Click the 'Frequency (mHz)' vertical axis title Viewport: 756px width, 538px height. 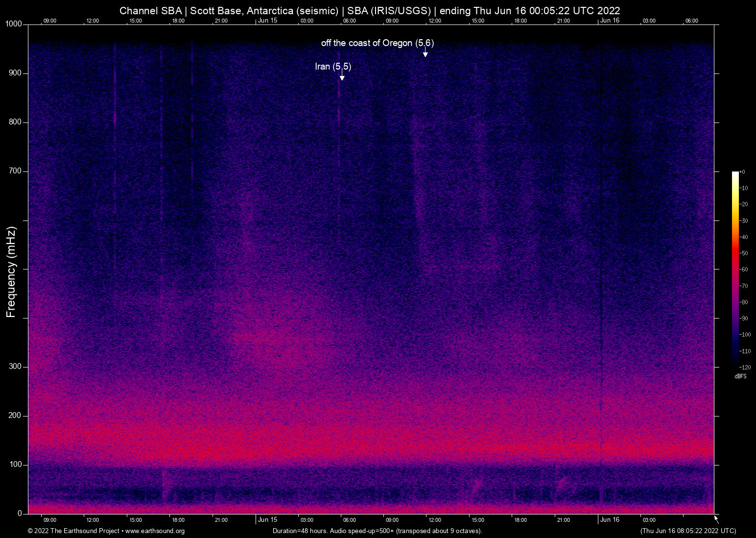pyautogui.click(x=11, y=272)
